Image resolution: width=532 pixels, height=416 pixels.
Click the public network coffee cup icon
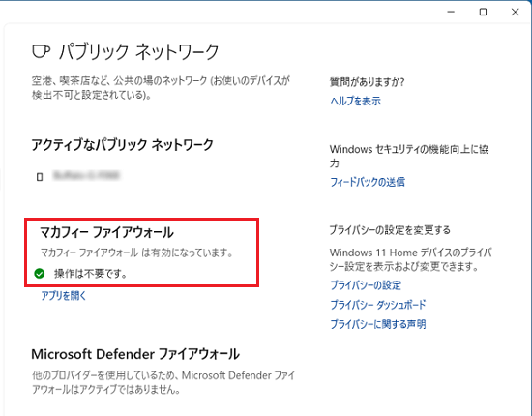tap(41, 52)
